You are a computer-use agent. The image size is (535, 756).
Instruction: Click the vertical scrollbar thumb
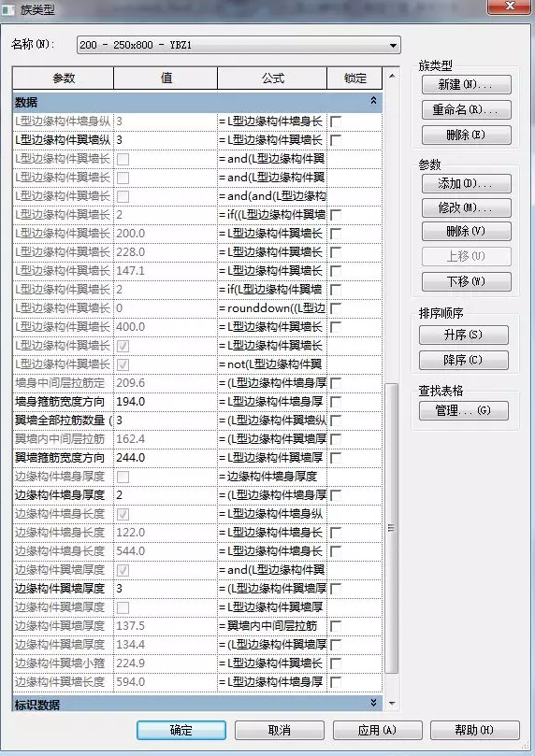pyautogui.click(x=392, y=528)
